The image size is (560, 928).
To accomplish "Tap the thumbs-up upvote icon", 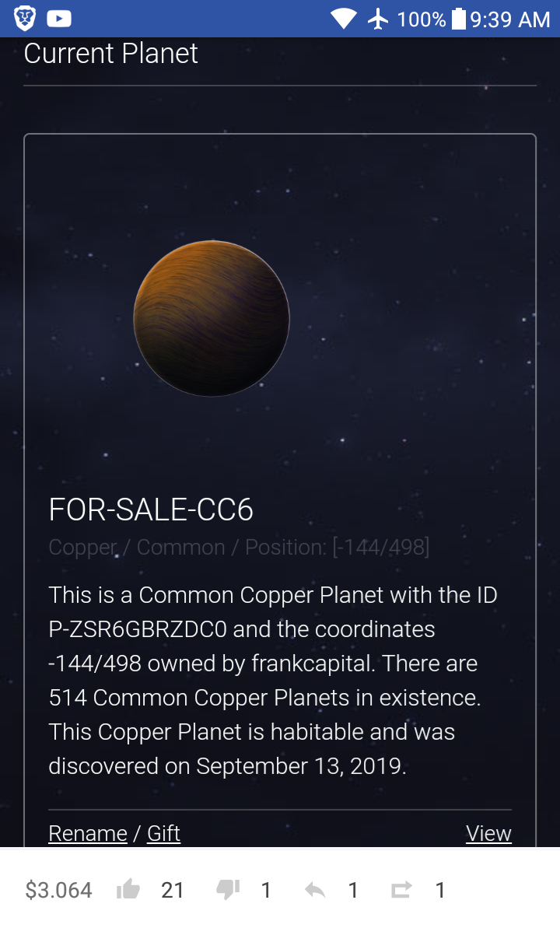I will point(128,890).
